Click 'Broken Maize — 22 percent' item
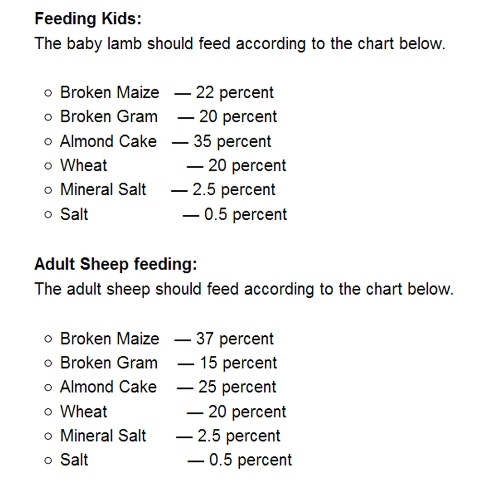Viewport: 480px width, 481px height. click(167, 92)
